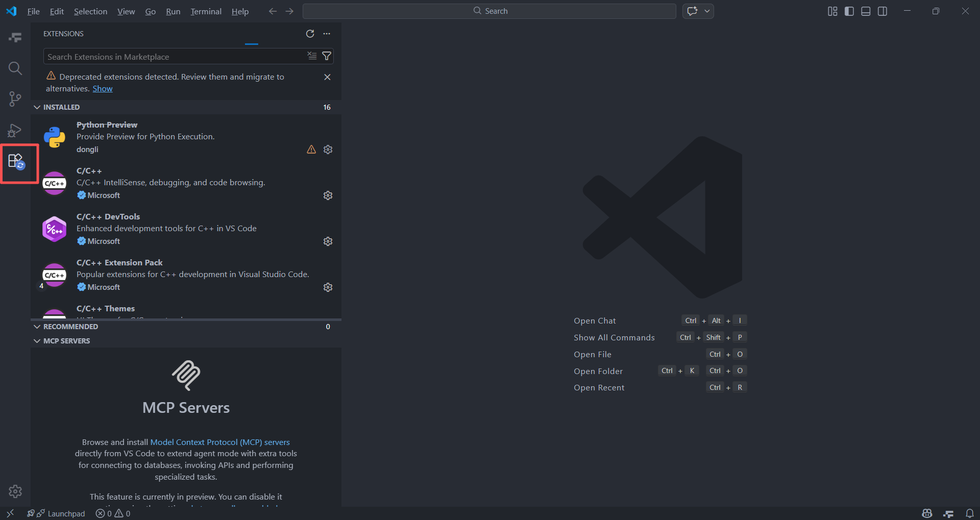The height and width of the screenshot is (520, 980).
Task: Toggle the secondary side bar
Action: 883,11
